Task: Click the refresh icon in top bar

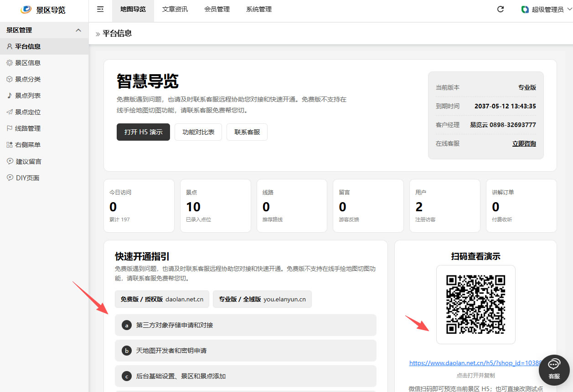Action: [500, 9]
